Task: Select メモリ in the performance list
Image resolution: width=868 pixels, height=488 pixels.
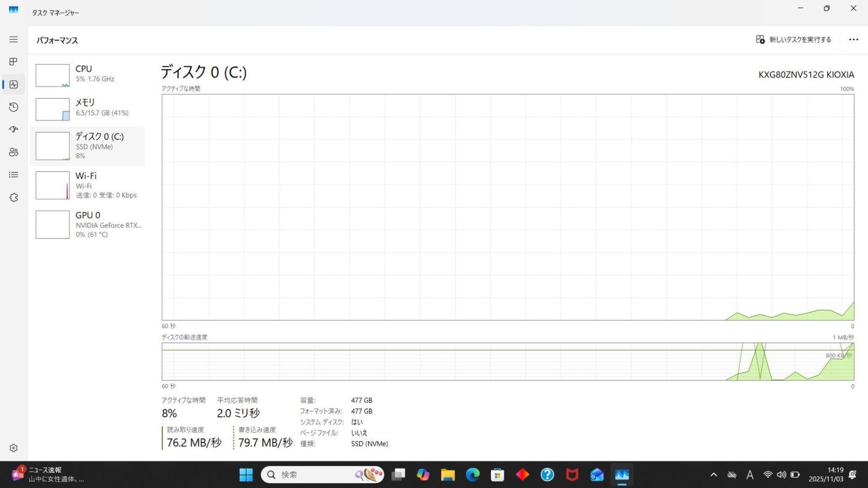Action: [x=87, y=108]
